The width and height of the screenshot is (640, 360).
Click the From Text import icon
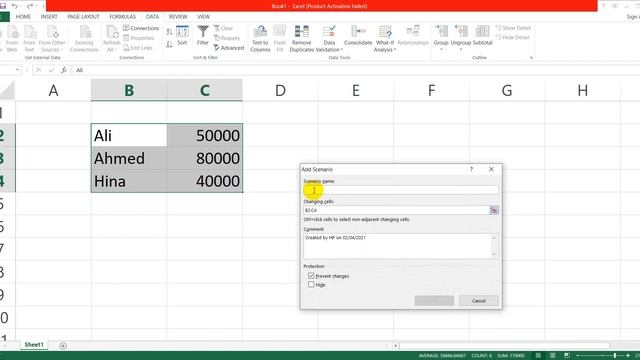pyautogui.click(x=29, y=39)
